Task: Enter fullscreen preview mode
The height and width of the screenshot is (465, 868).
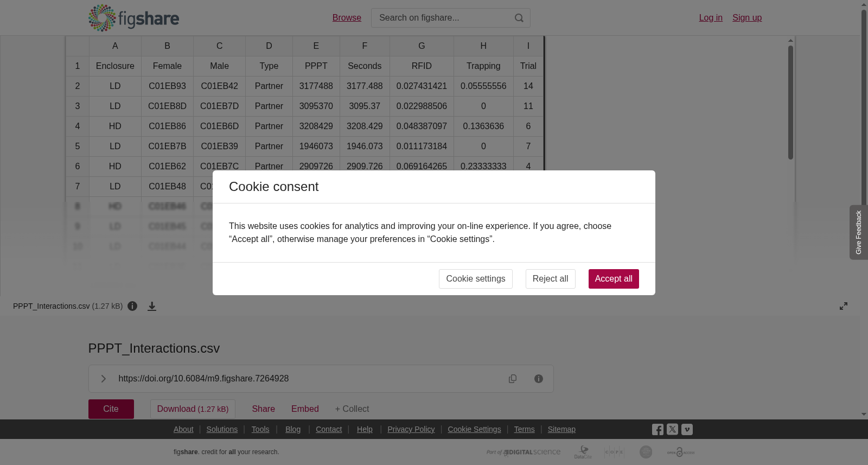Action: click(844, 306)
